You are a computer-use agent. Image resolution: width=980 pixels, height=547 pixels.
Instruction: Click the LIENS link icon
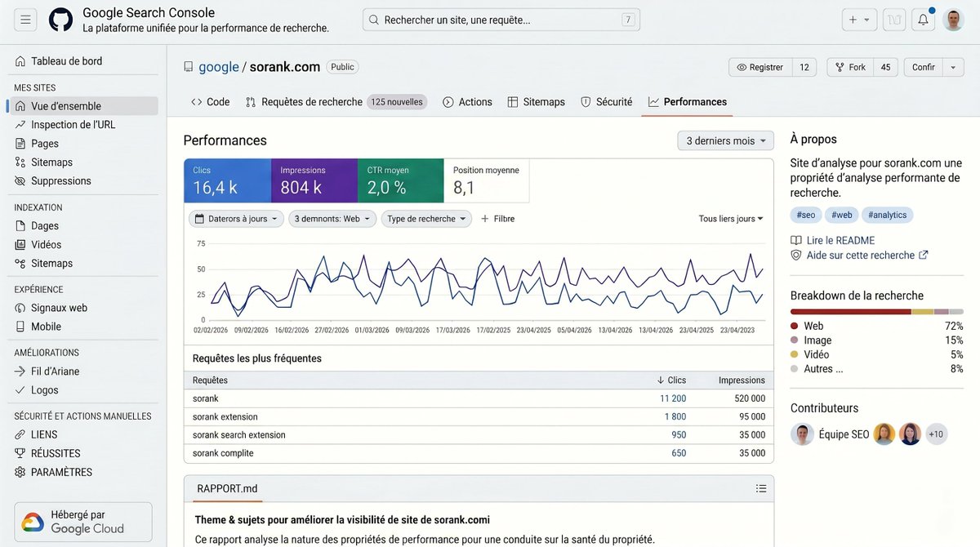point(20,435)
